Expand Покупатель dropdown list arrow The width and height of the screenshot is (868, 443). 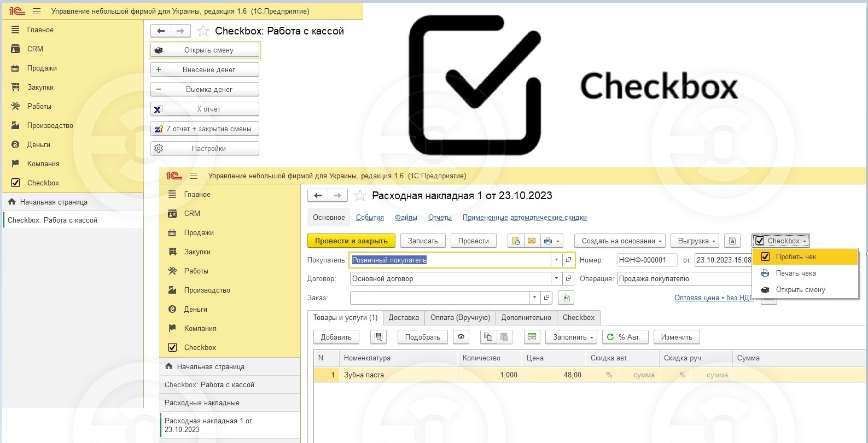coord(556,260)
